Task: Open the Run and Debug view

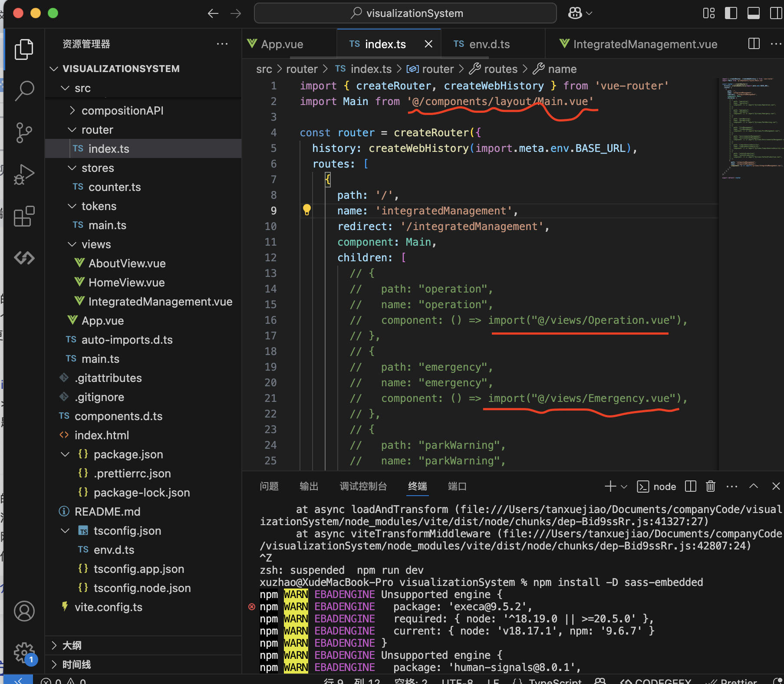Action: pyautogui.click(x=24, y=174)
